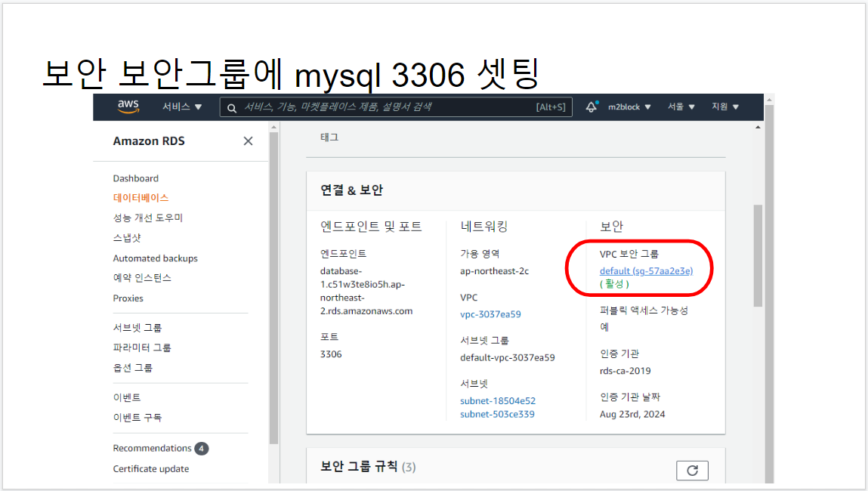Click the AWS logo home icon
868x491 pixels.
tap(128, 107)
